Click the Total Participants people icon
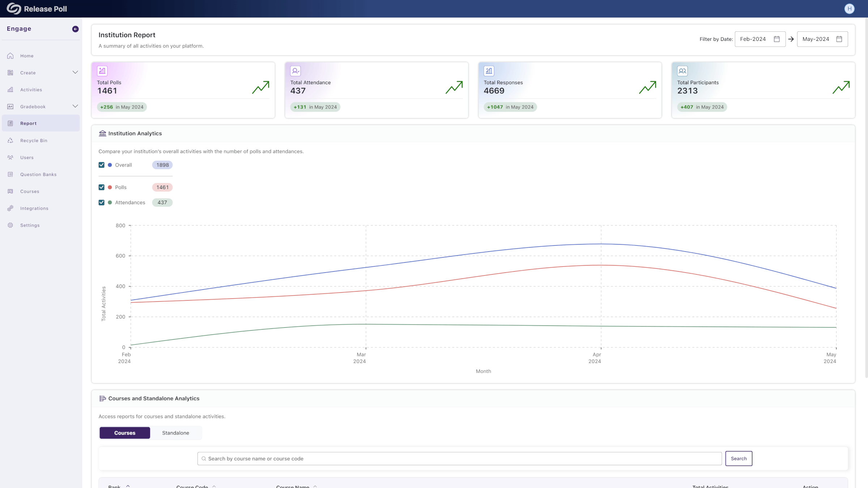 point(682,71)
